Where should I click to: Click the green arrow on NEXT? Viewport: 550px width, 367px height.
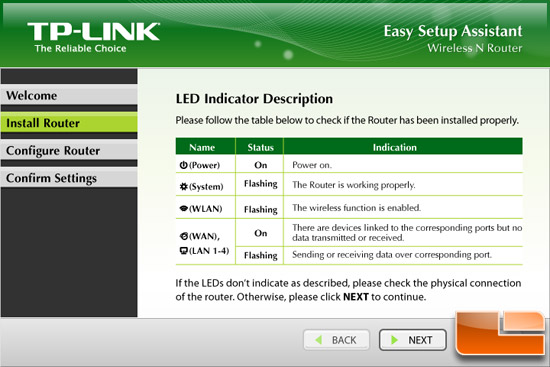pyautogui.click(x=394, y=340)
